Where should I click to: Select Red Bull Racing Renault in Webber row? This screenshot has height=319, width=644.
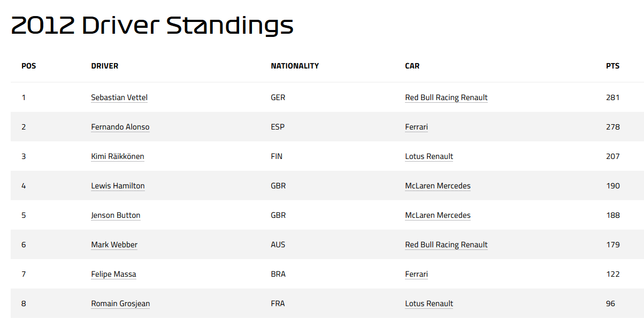click(447, 245)
